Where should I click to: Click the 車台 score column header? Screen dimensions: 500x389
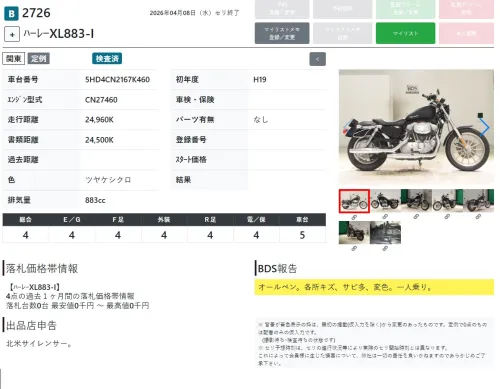click(302, 220)
